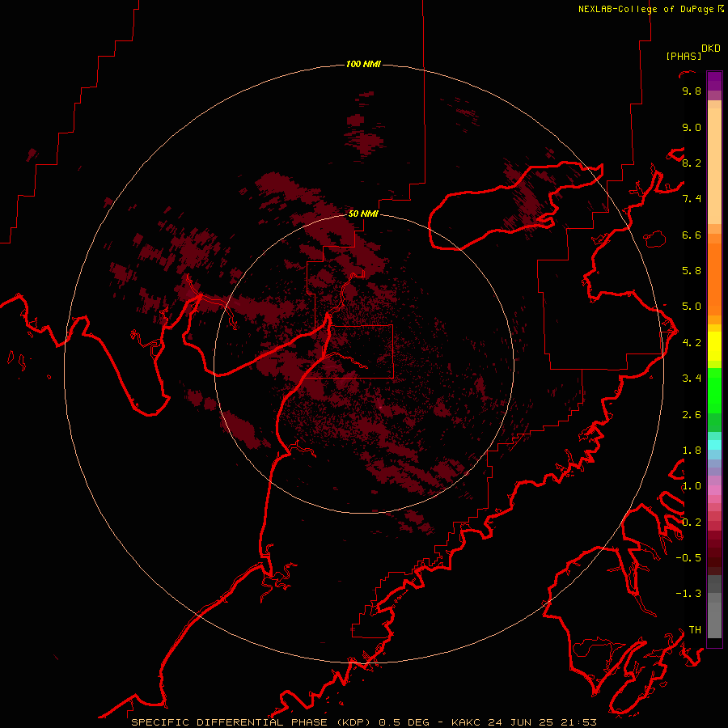The image size is (728, 728).
Task: Click the [PHAS] legend label
Action: pyautogui.click(x=684, y=56)
